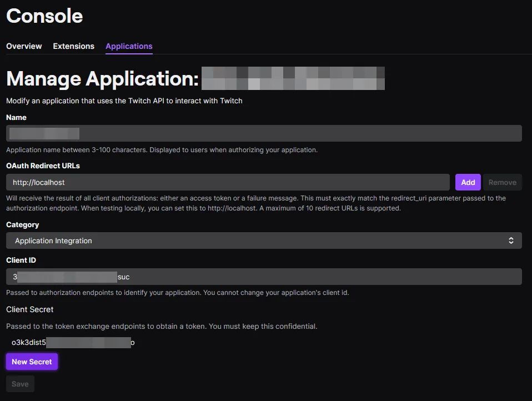
Task: Switch to the Overview tab
Action: (x=24, y=46)
